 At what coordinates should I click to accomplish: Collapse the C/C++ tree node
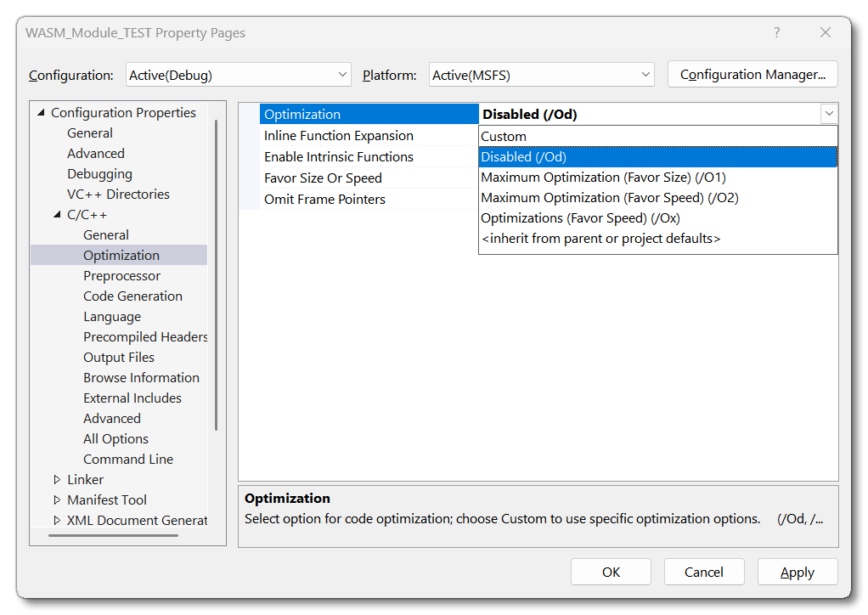[57, 215]
